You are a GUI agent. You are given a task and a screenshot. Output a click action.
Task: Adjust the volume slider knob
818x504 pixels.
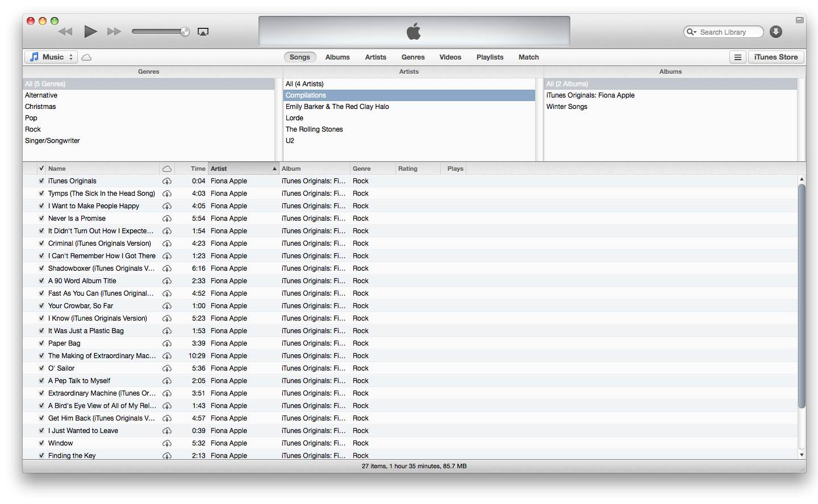pos(185,31)
